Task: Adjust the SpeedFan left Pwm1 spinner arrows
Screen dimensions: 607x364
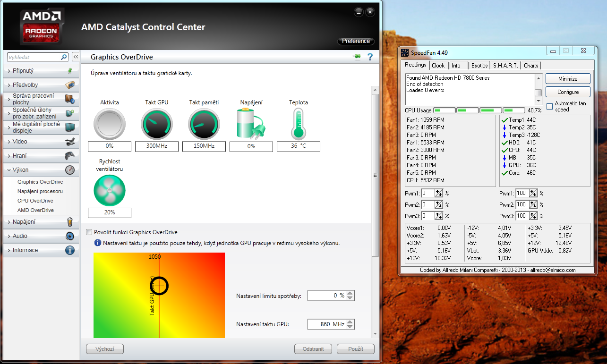Action: click(x=439, y=193)
